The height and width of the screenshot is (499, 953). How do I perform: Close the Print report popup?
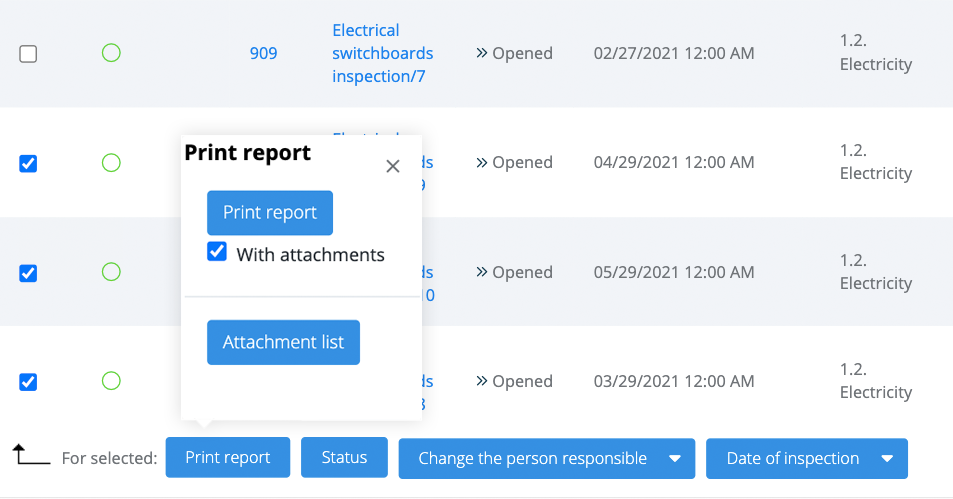click(393, 166)
